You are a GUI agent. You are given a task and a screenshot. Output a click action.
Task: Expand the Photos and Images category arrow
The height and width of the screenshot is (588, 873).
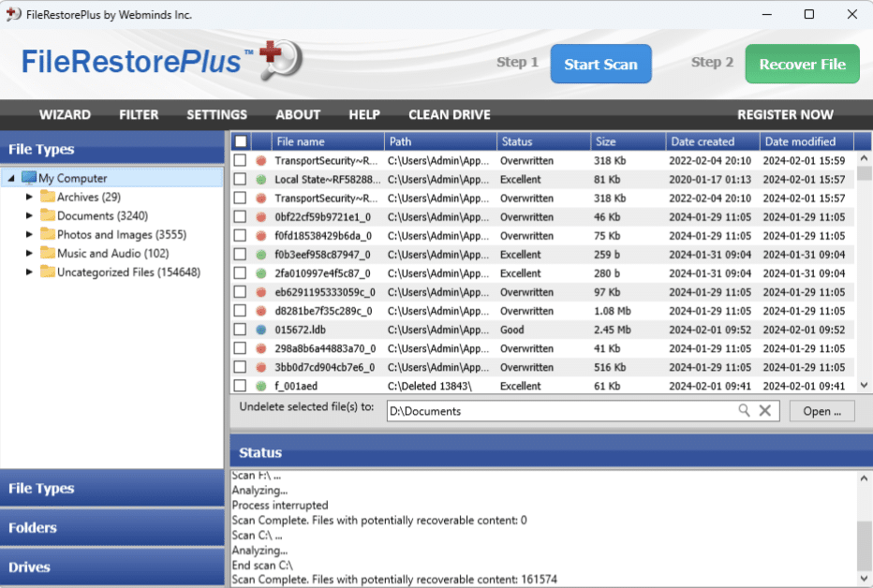coord(29,234)
